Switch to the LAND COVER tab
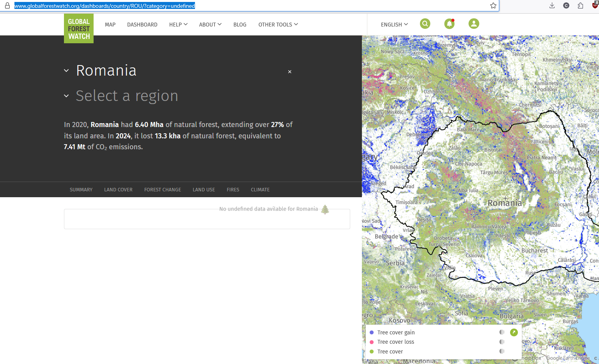 118,190
